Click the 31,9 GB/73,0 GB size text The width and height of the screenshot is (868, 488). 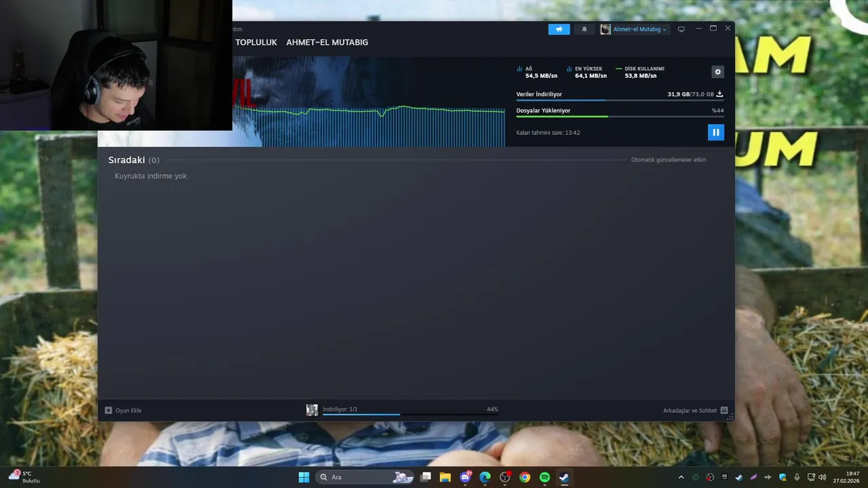click(x=690, y=94)
